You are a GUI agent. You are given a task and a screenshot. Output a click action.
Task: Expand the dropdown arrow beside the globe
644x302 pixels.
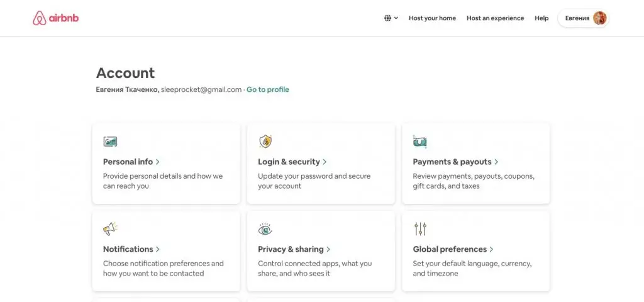[x=396, y=18]
